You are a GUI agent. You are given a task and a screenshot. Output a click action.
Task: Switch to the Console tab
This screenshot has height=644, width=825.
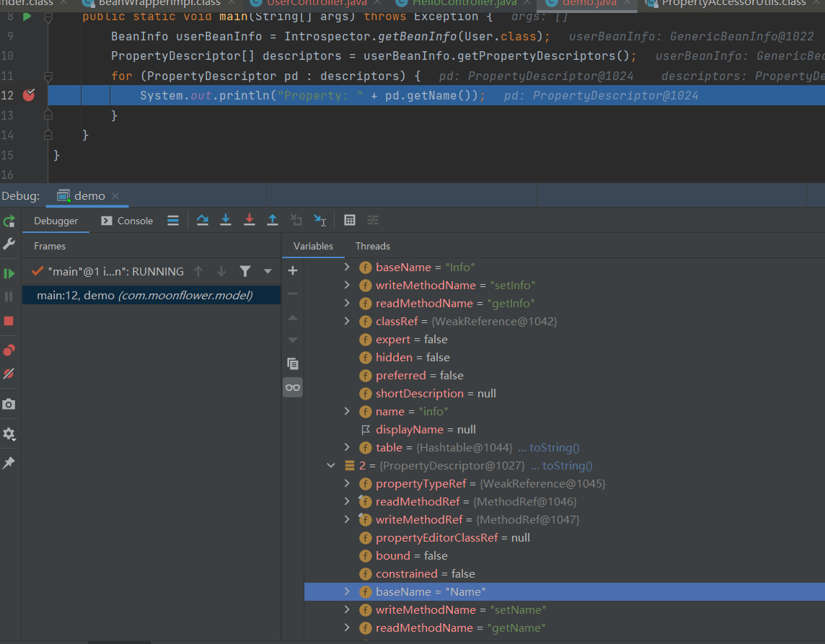point(127,221)
